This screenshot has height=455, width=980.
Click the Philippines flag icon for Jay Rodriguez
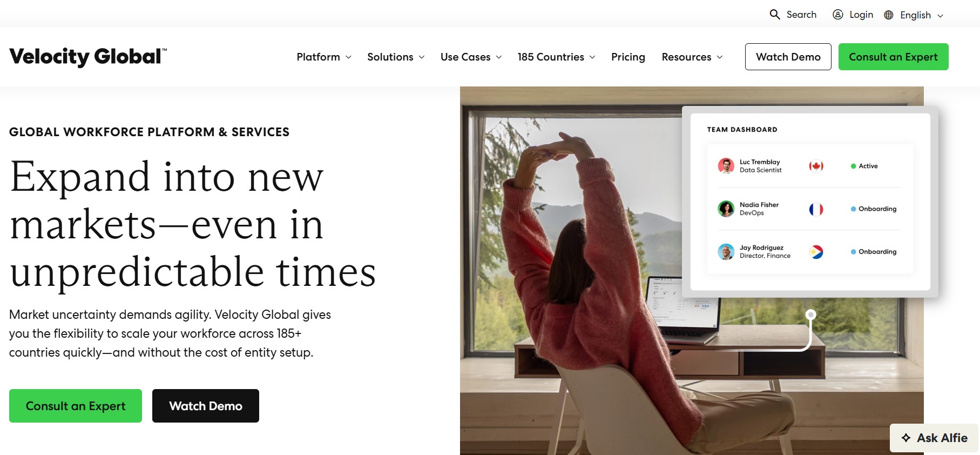(816, 252)
